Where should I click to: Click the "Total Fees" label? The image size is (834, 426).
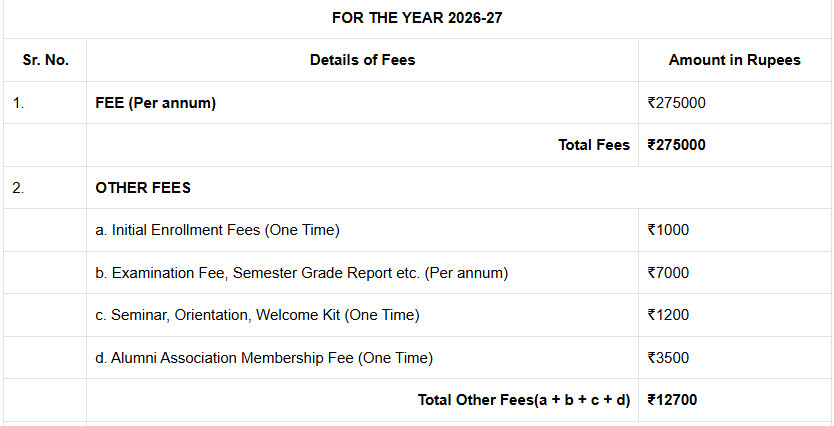(x=593, y=145)
